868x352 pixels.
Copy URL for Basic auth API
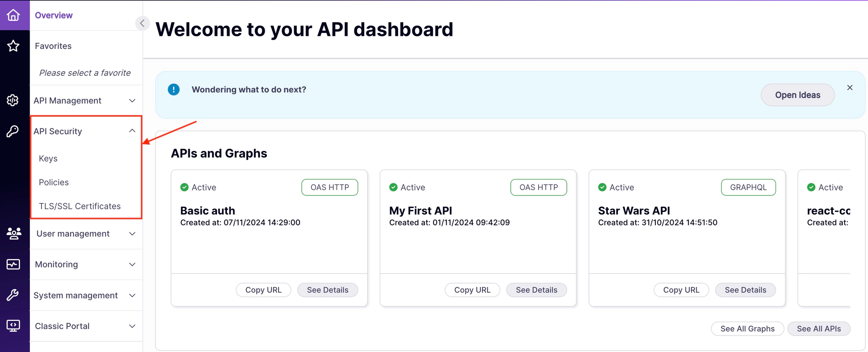point(263,290)
